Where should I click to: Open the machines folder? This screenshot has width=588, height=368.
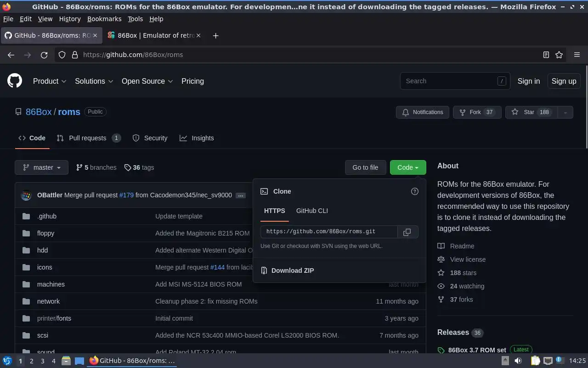[51, 284]
